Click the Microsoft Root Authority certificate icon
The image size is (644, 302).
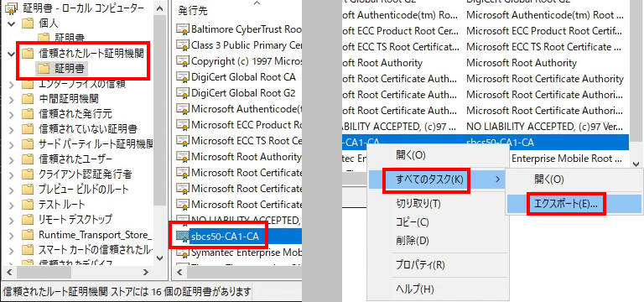coord(181,158)
